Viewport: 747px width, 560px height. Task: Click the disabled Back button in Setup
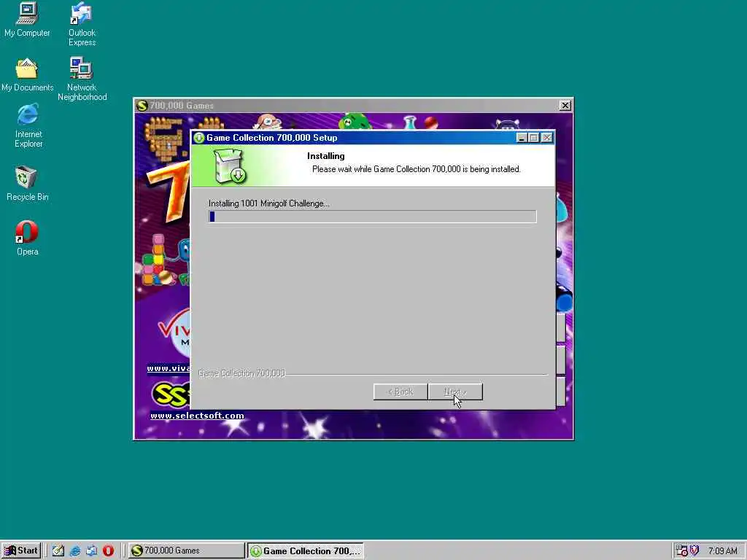400,392
